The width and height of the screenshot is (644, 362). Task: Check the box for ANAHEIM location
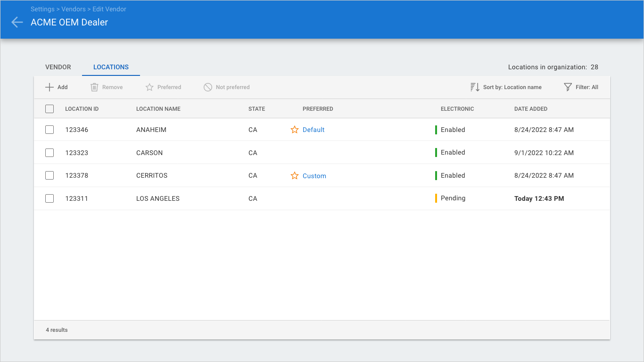click(x=50, y=130)
